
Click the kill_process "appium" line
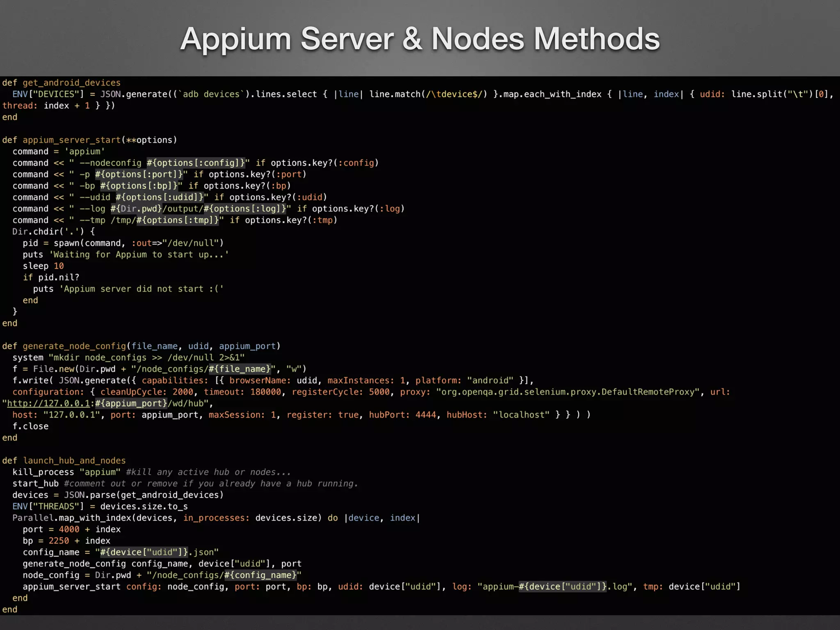click(x=151, y=472)
